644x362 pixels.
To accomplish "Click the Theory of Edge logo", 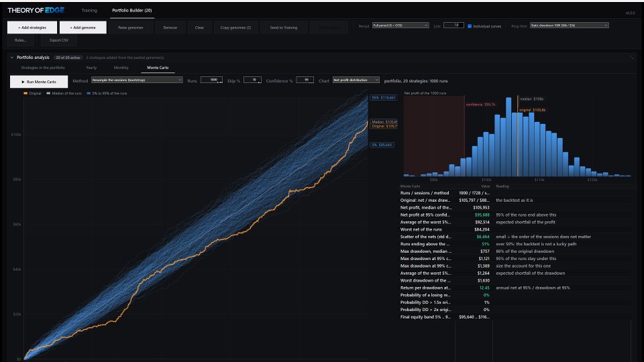I will [36, 10].
